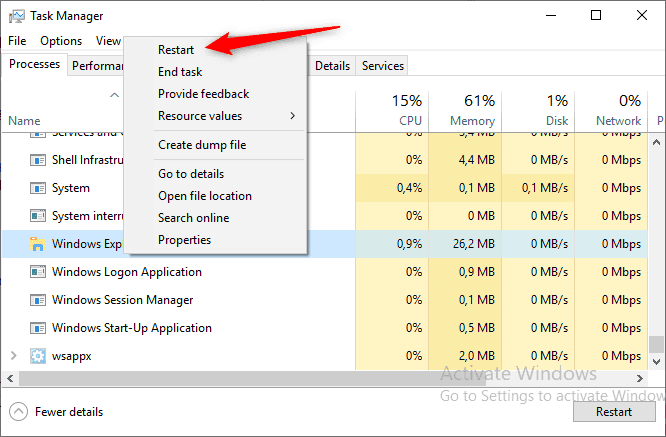Close the Task Manager window
666x437 pixels.
pos(642,16)
